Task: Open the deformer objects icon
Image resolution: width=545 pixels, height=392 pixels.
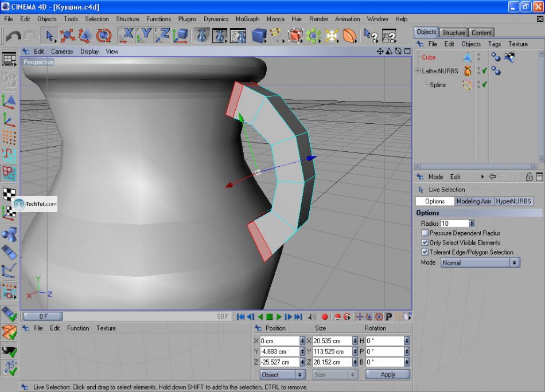Action: [350, 36]
